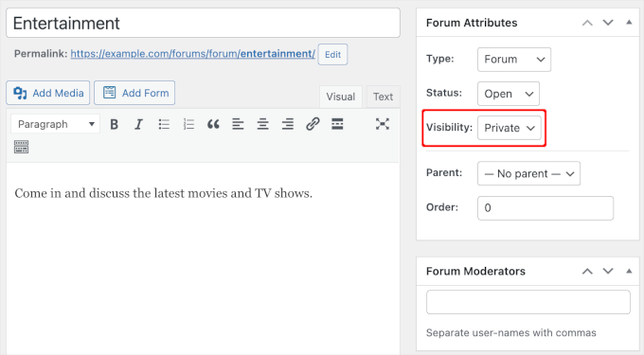
Task: Toggle bold formatting in editor toolbar
Action: click(115, 124)
